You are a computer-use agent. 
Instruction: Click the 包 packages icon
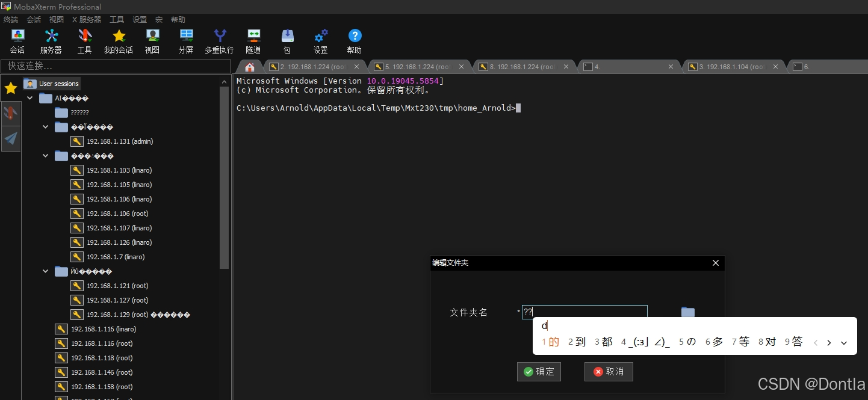click(x=287, y=42)
